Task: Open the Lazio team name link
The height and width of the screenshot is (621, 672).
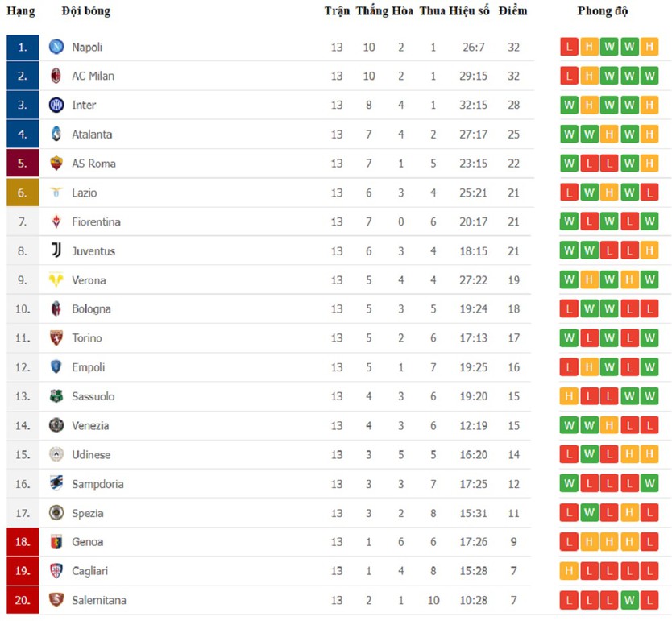Action: 85,193
